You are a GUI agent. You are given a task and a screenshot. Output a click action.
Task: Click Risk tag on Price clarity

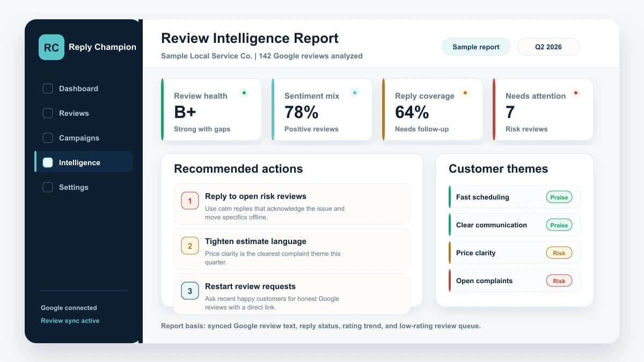(x=559, y=253)
